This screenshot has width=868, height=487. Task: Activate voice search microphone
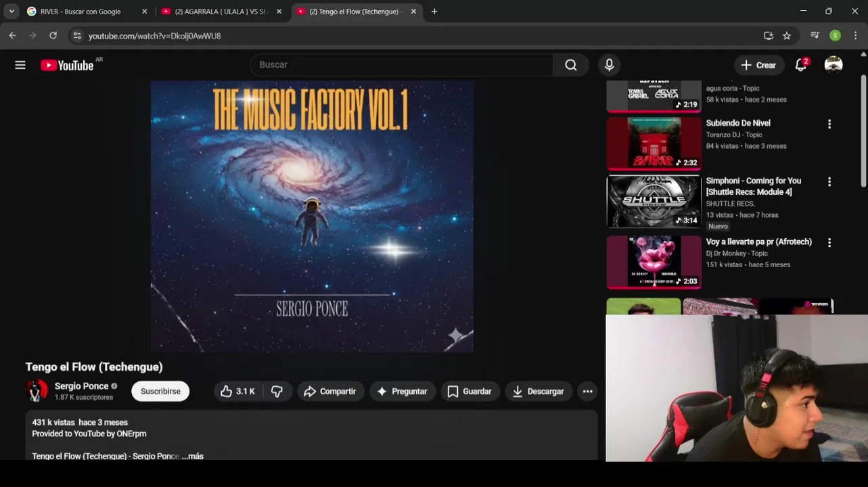610,65
